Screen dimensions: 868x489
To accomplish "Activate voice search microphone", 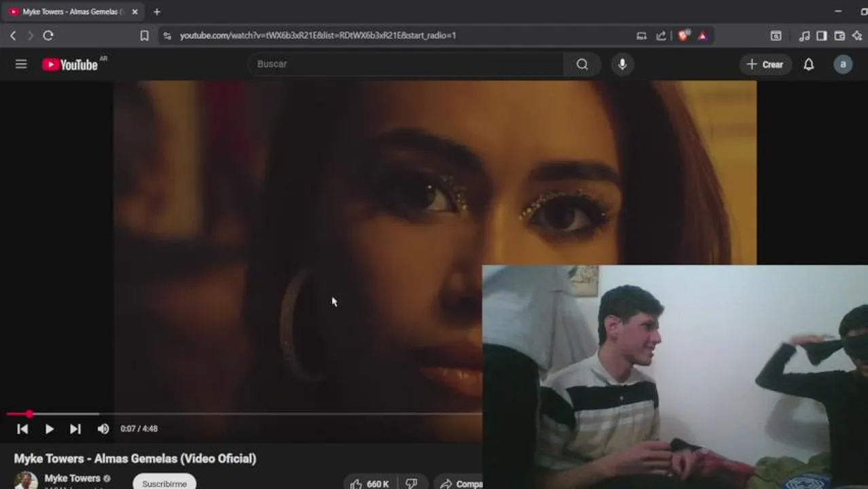I will pyautogui.click(x=622, y=64).
